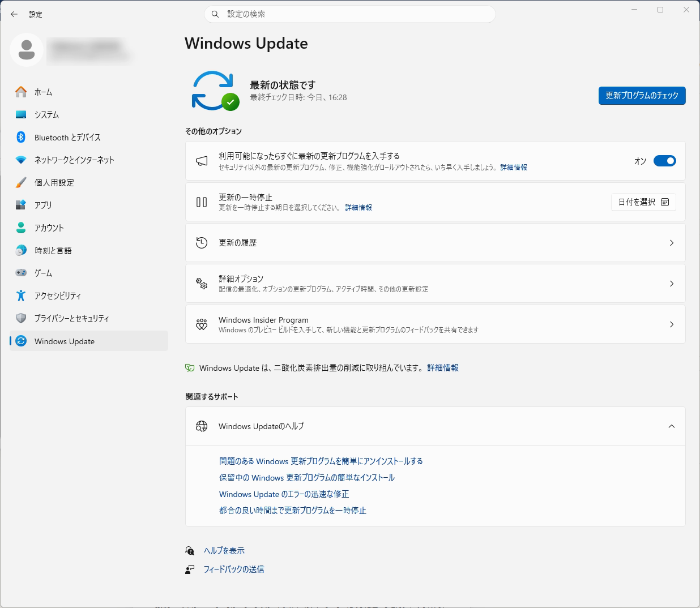This screenshot has height=608, width=700.
Task: Click the アプリ icon in sidebar
Action: tap(21, 205)
